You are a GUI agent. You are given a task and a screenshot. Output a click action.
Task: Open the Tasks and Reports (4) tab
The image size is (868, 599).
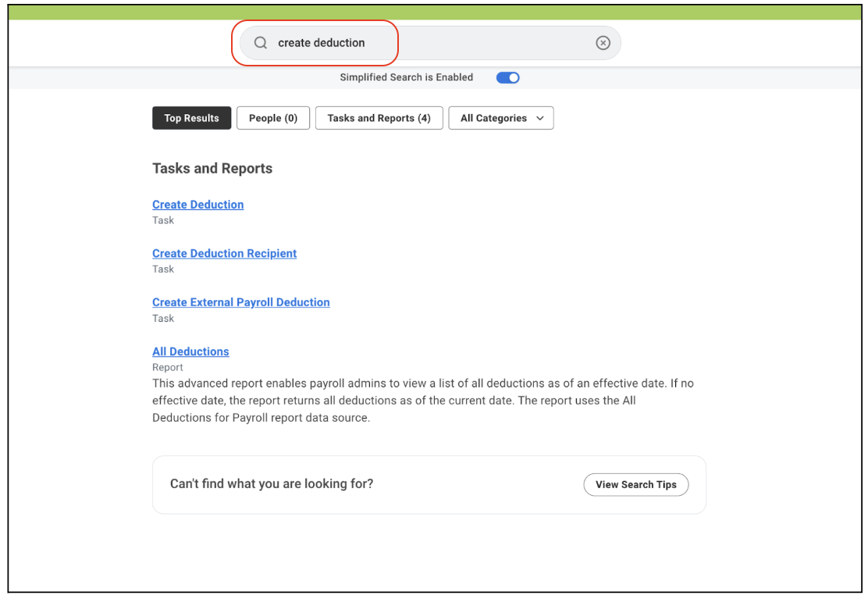tap(379, 118)
